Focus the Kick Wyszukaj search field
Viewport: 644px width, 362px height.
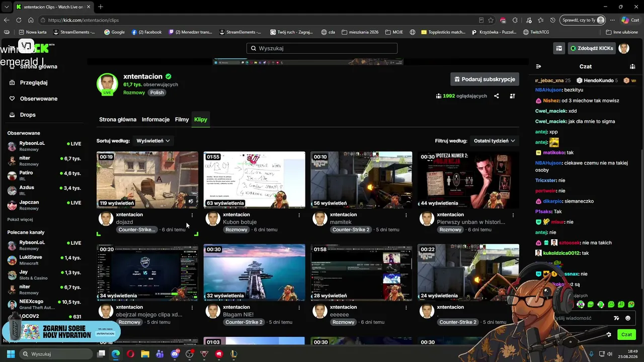322,48
